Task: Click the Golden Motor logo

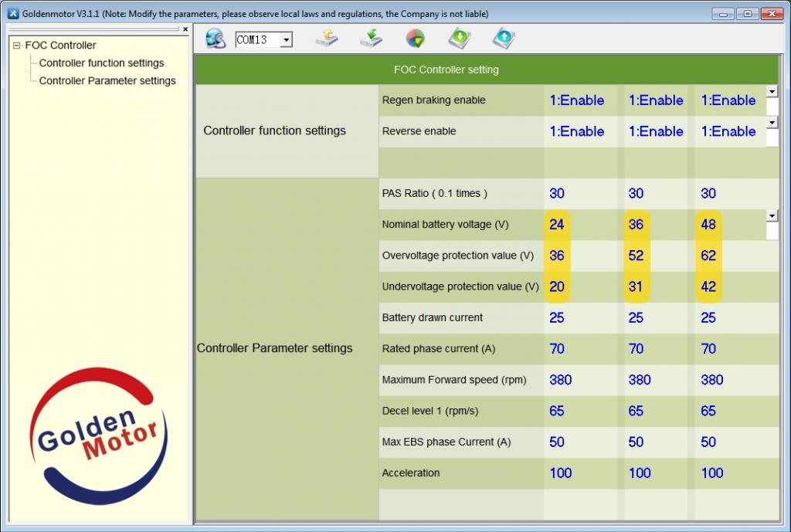Action: coord(97,435)
